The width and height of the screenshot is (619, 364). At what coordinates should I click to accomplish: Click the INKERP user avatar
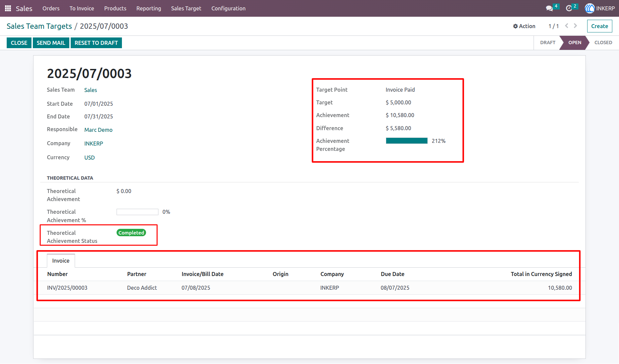pos(590,8)
